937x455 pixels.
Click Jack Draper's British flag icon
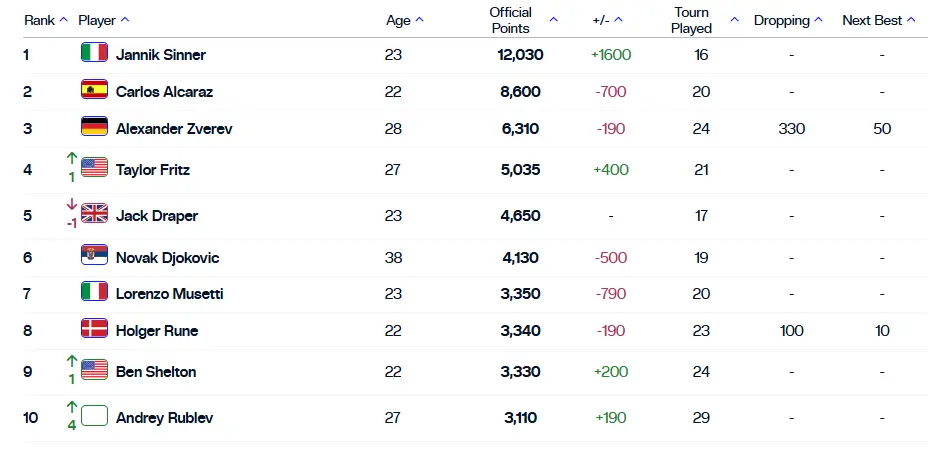coord(94,213)
